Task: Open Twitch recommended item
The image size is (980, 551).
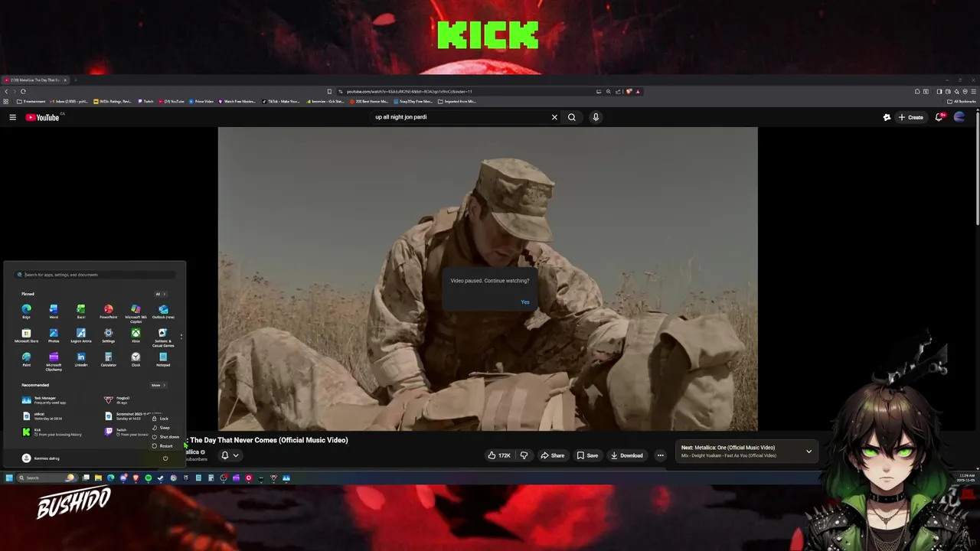Action: [127, 432]
